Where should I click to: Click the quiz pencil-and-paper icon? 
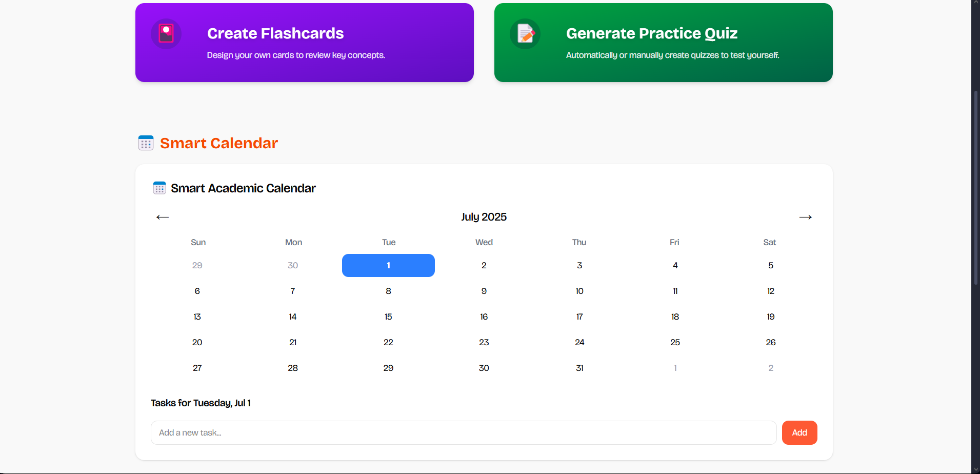coord(525,34)
